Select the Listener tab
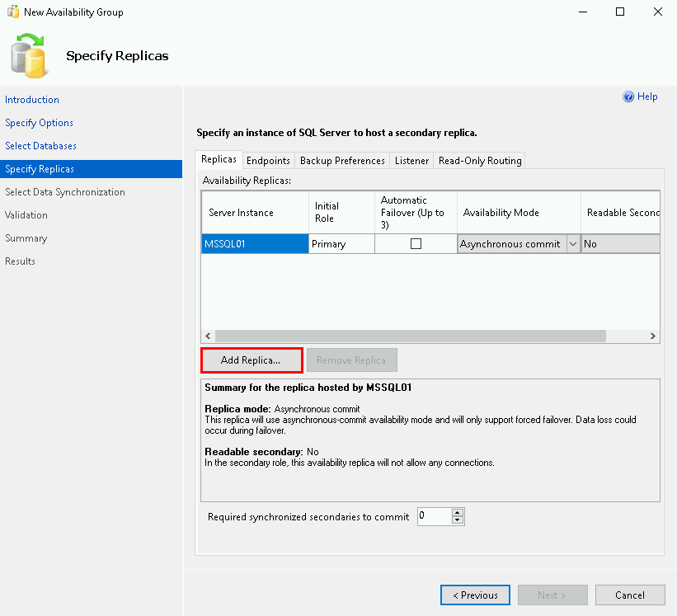 411,161
